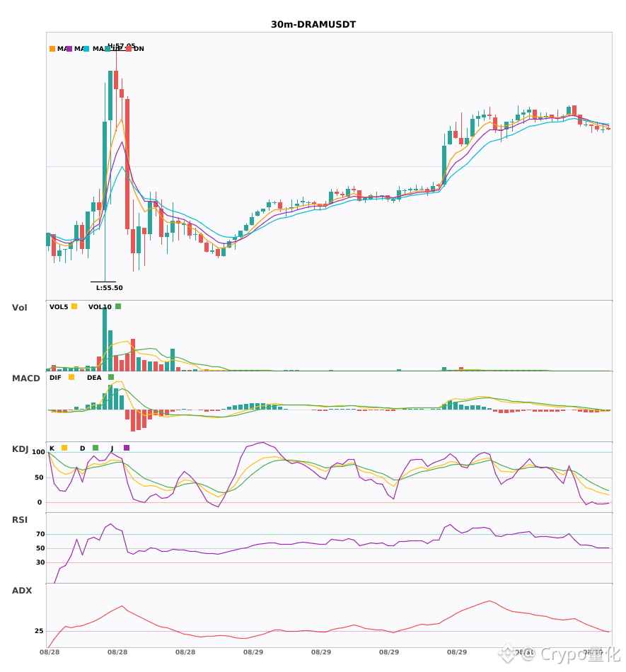626x672 pixels.
Task: Click the 50 value on KDJ axis
Action: 39,477
